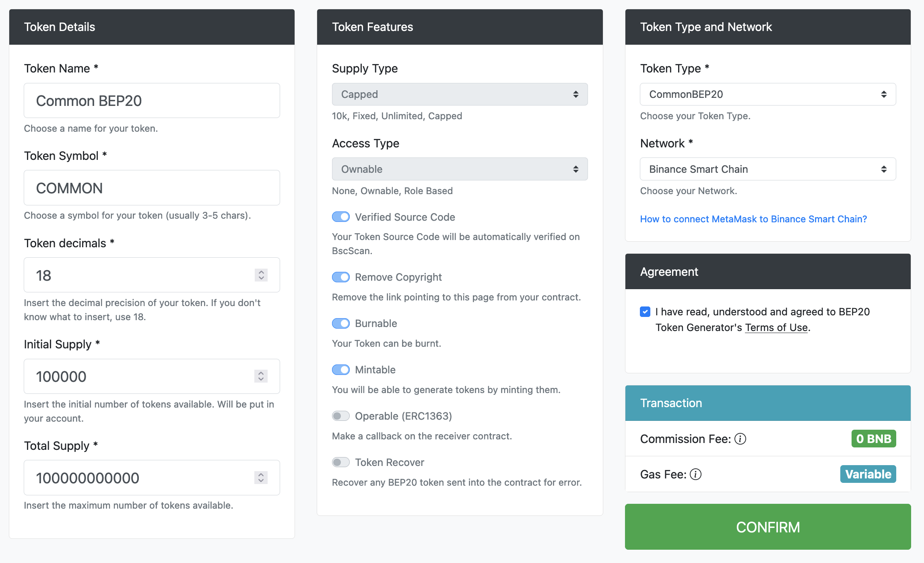This screenshot has width=924, height=563.
Task: Click the Remove Copyright toggle icon
Action: coord(340,276)
